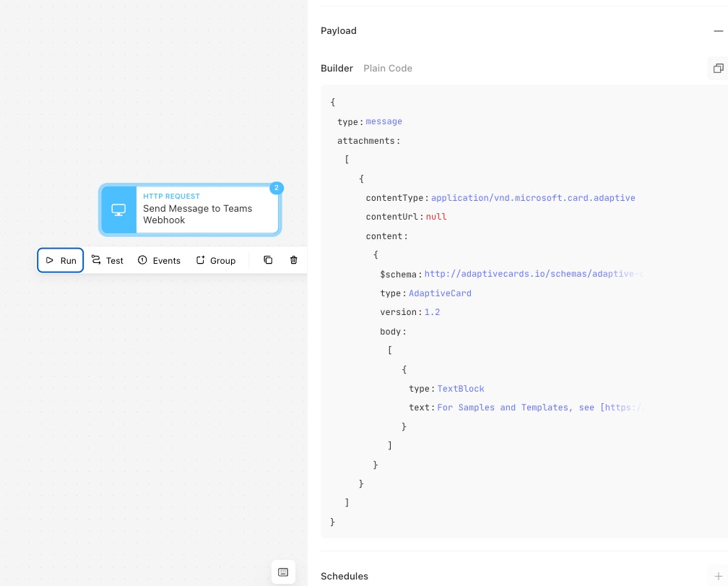Click the Test toolbar button
Viewport: 728px width, 586px height.
click(x=107, y=261)
